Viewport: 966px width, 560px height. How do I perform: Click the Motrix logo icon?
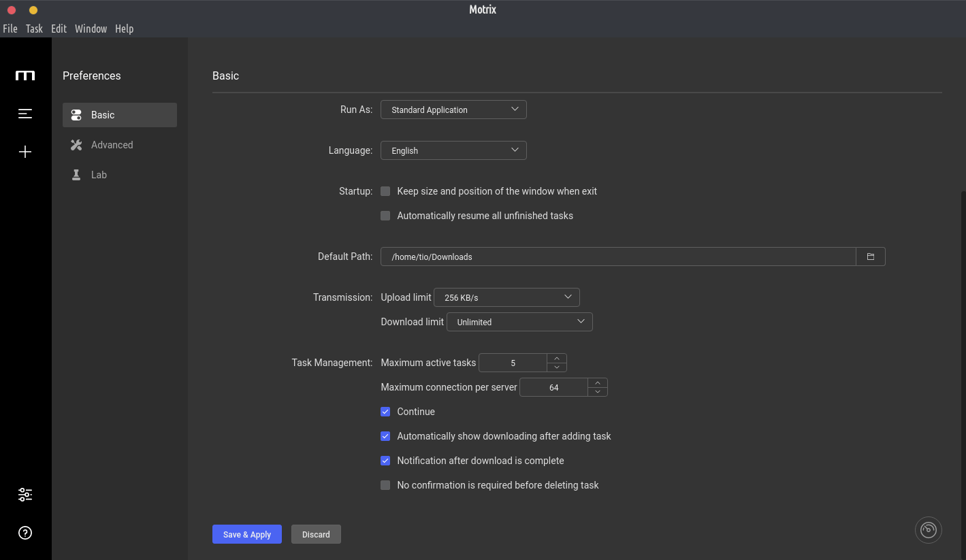click(25, 76)
